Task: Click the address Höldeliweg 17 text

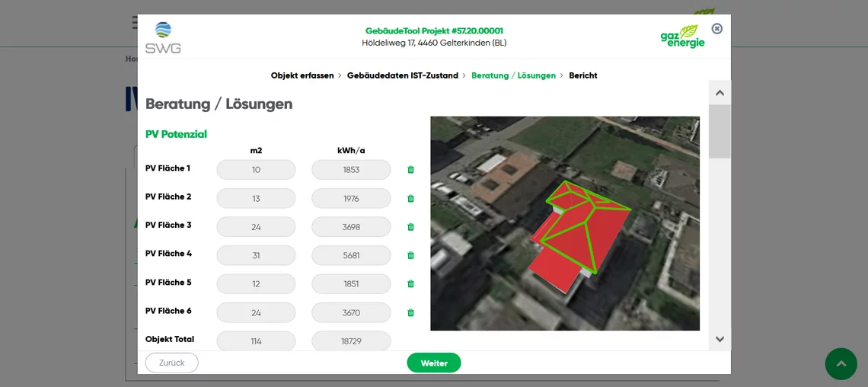Action: (434, 43)
